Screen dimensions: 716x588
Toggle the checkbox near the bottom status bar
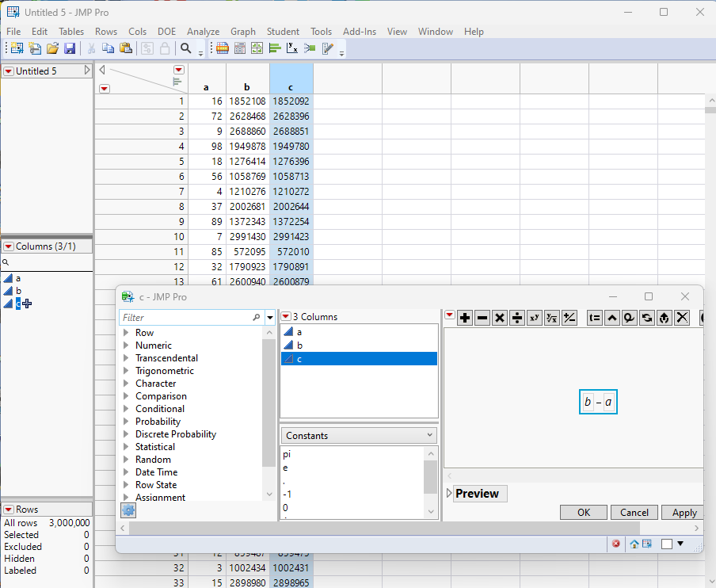click(666, 544)
